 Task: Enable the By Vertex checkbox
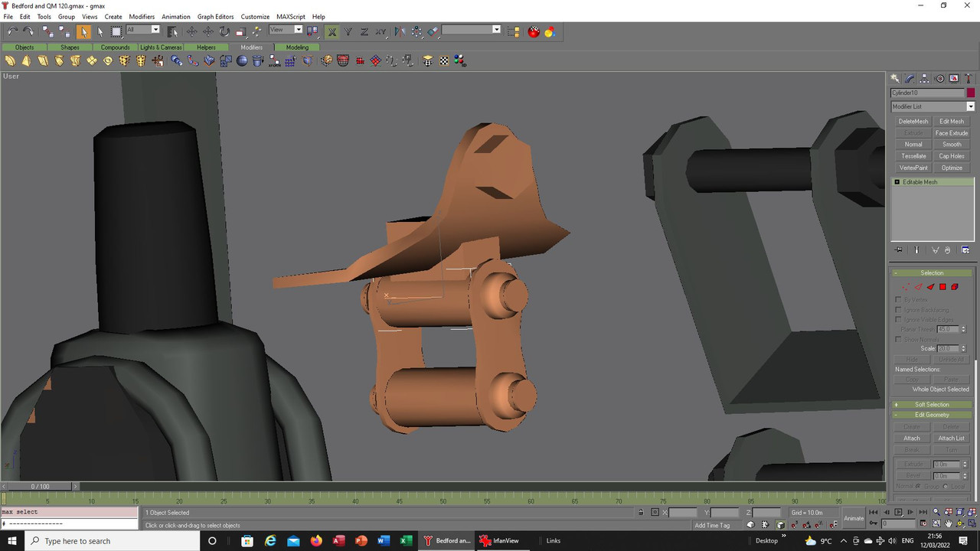[898, 300]
